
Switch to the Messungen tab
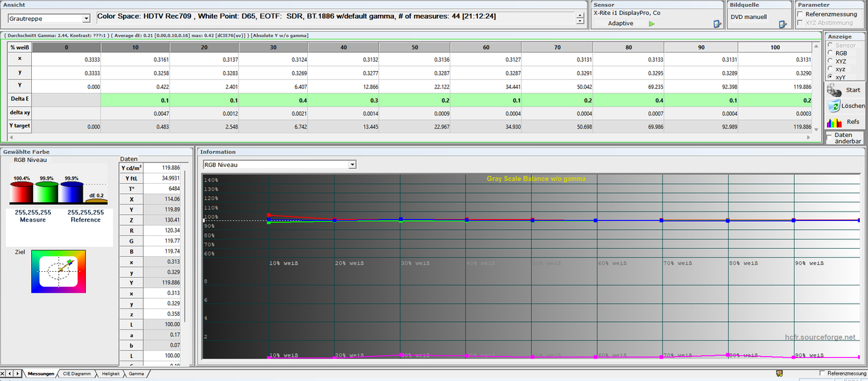(41, 374)
